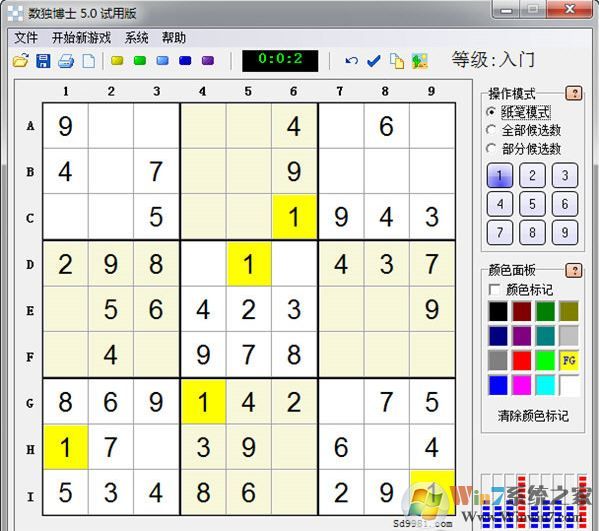Undo the last move with the arrow icon
599x531 pixels.
coord(351,60)
